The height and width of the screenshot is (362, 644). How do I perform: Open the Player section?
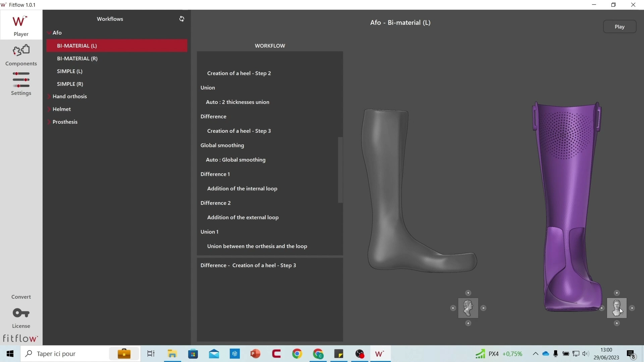click(x=21, y=25)
